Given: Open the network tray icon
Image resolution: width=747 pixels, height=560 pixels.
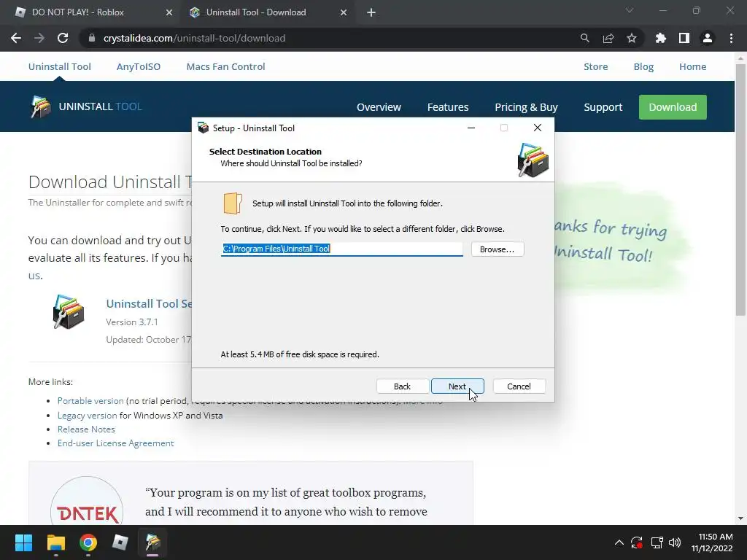Looking at the screenshot, I should [657, 542].
